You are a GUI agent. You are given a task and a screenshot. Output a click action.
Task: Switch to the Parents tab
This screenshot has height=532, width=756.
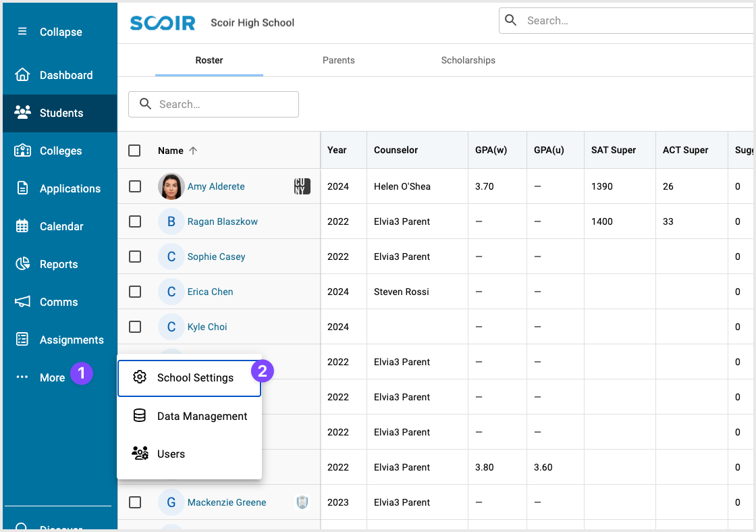click(338, 60)
